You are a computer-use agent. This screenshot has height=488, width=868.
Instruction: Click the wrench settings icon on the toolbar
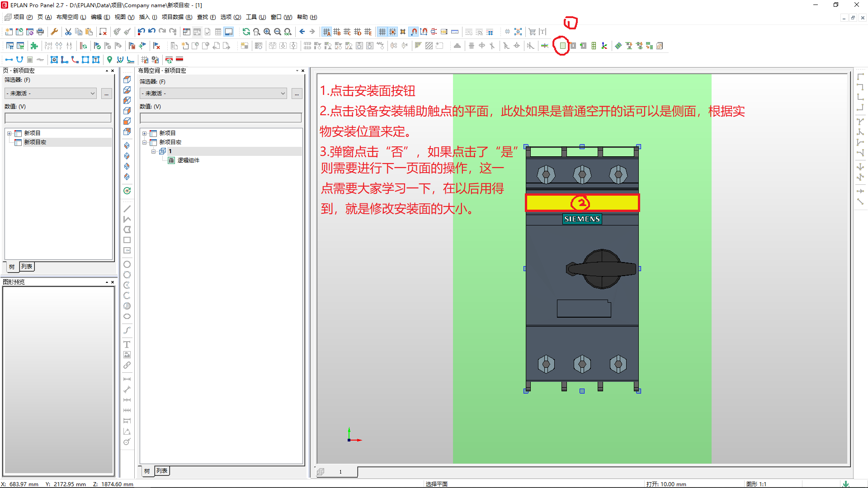click(x=54, y=32)
